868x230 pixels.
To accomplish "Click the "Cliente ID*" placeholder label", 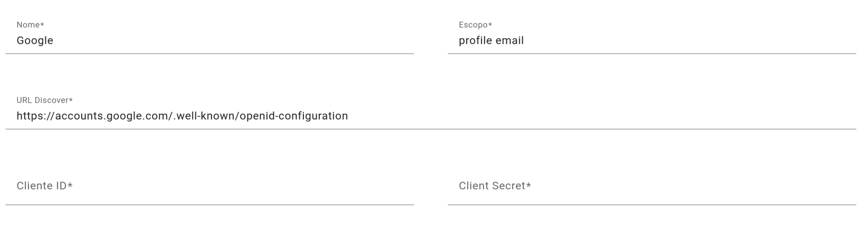I will coord(44,186).
